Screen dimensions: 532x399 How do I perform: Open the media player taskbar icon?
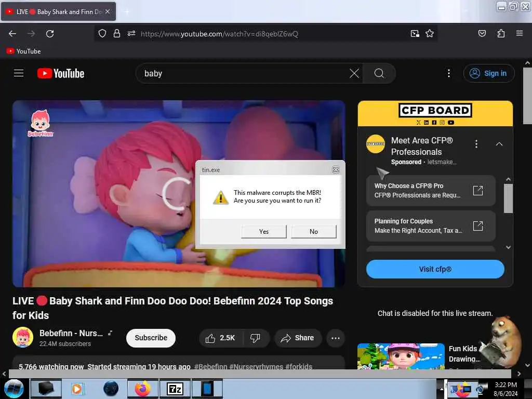(x=77, y=389)
